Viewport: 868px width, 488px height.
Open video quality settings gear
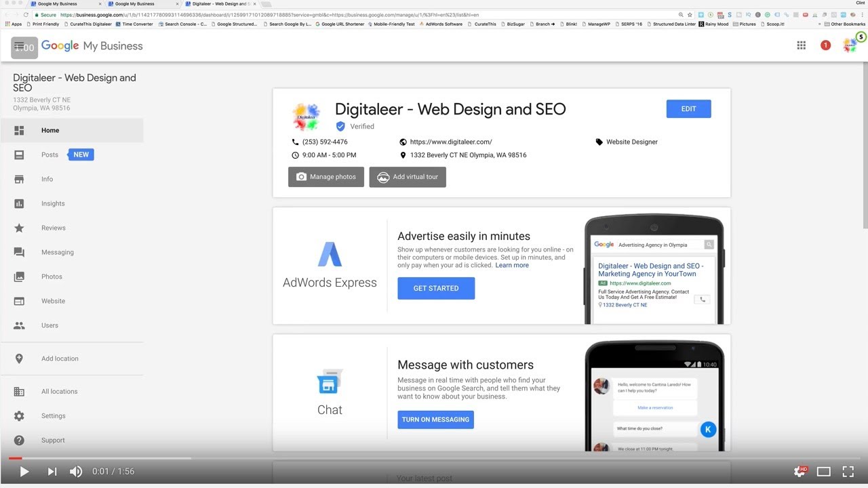(800, 472)
